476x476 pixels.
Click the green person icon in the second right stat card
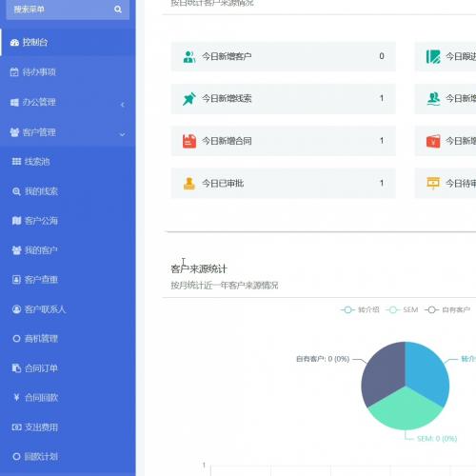click(x=433, y=99)
